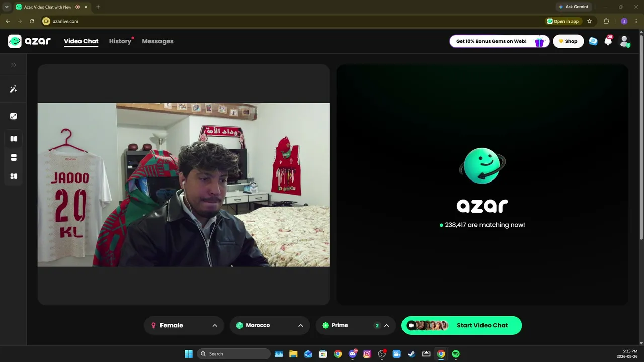Open Instagram from the taskbar
Screen dimensions: 644x362
[x=367, y=354]
